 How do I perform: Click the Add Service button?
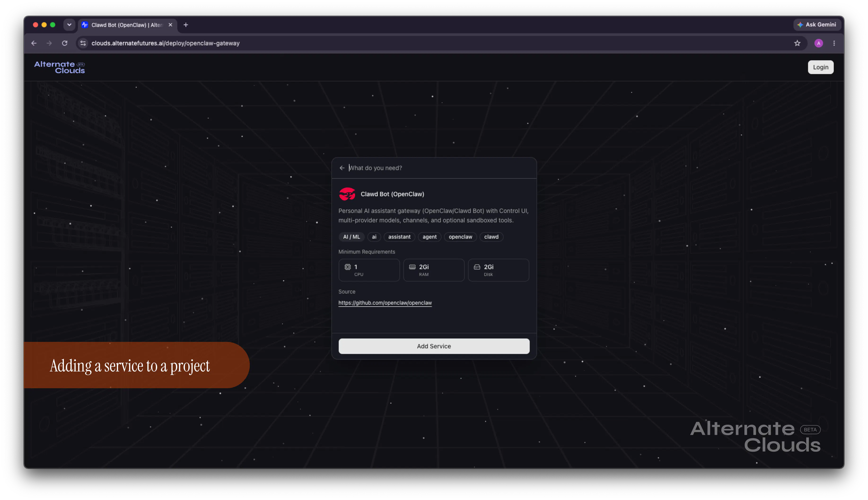click(x=434, y=346)
